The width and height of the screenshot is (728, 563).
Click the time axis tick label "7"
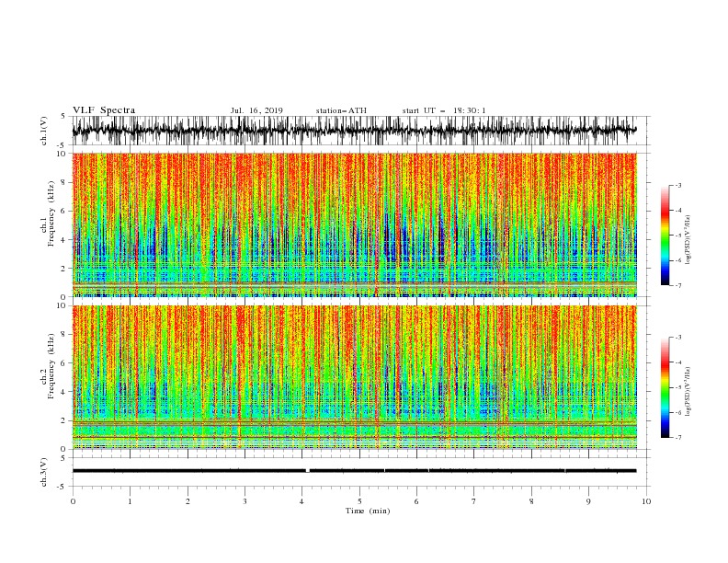pos(474,501)
